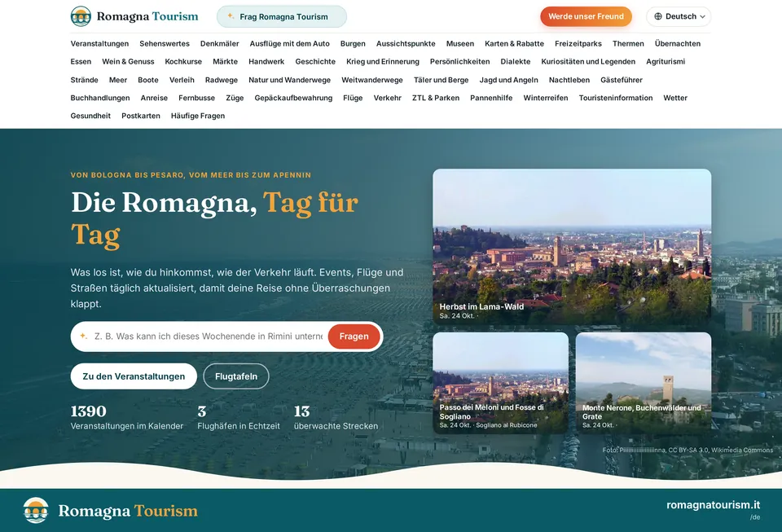Visit the Aussichtspunkte section
The height and width of the screenshot is (532, 782).
(406, 44)
